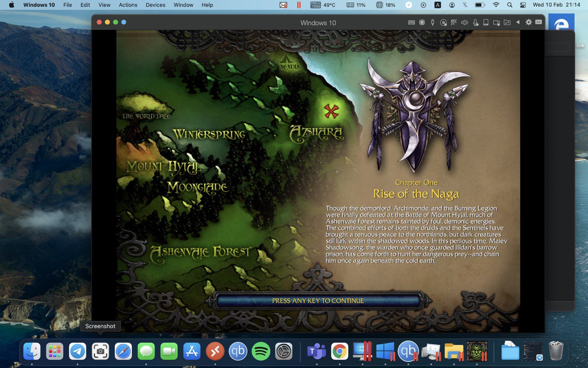
Task: Toggle the microphone icon in VM title bar
Action: (x=475, y=22)
